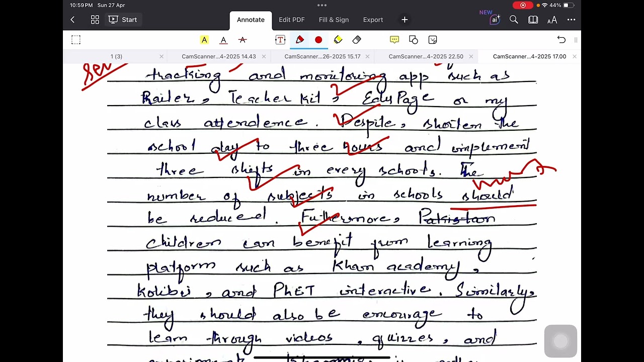Open the shapes tool

[x=414, y=40]
